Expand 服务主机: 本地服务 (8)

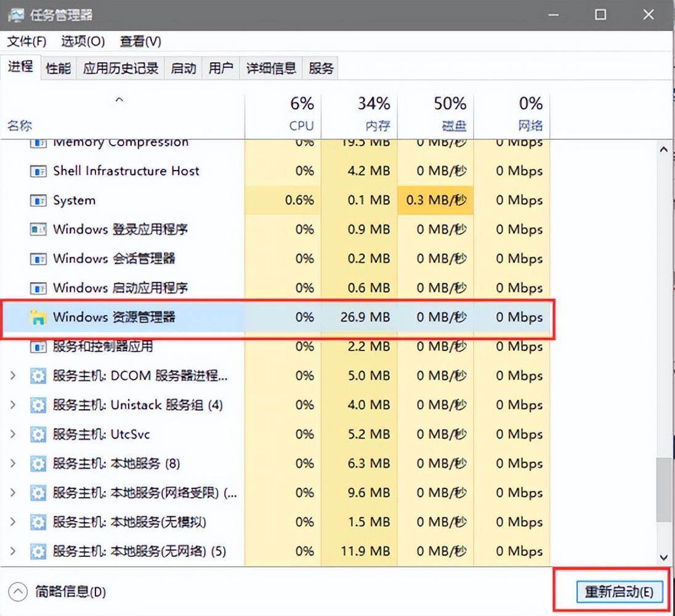14,463
